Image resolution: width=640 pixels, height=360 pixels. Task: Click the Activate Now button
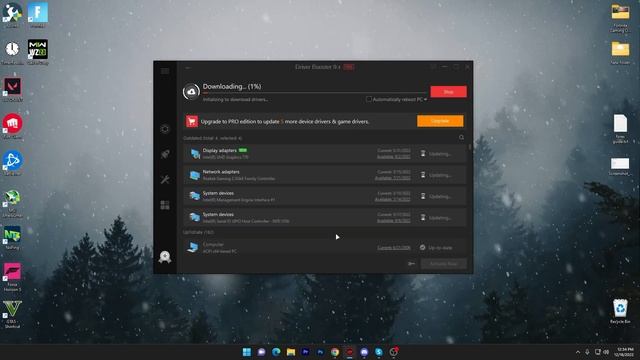point(444,264)
